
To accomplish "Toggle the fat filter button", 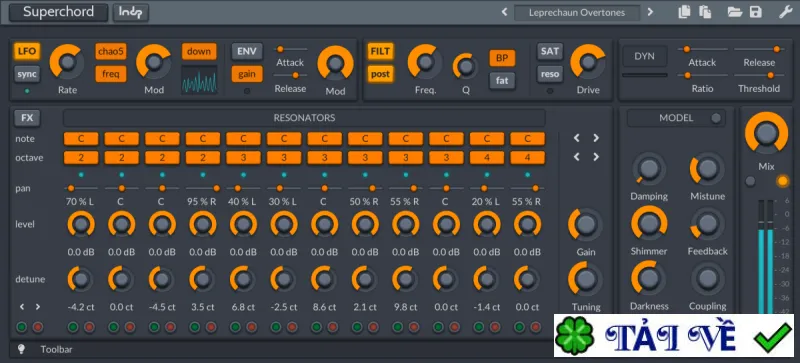I will 502,81.
